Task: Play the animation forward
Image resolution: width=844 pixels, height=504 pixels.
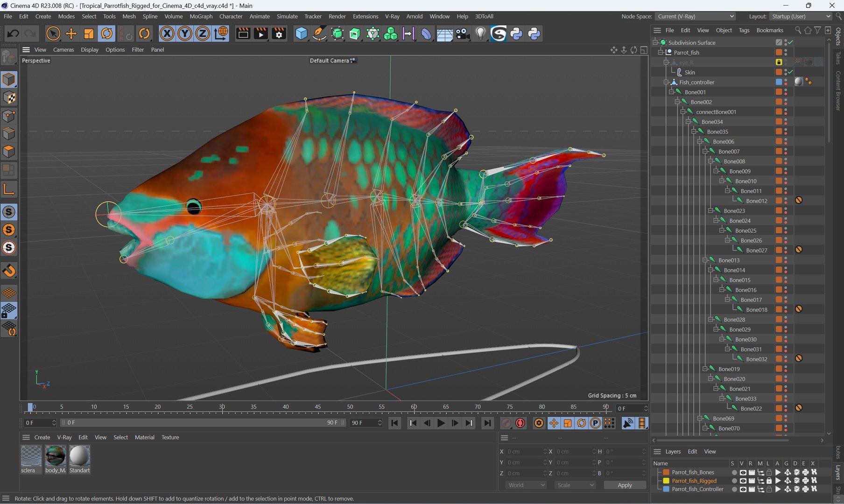Action: click(x=441, y=423)
